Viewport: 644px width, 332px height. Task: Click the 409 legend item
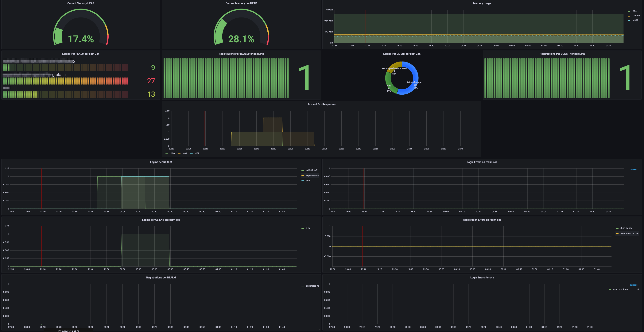coord(197,153)
